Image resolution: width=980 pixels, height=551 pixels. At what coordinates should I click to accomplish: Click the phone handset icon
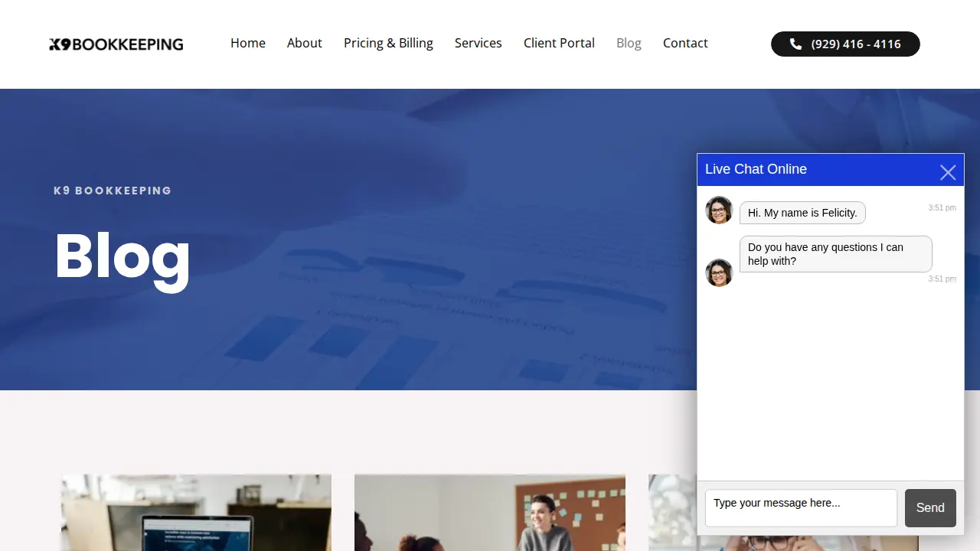point(795,44)
